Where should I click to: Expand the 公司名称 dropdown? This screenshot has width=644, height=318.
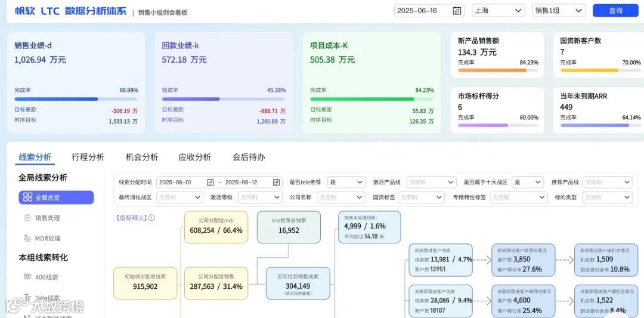[341, 197]
